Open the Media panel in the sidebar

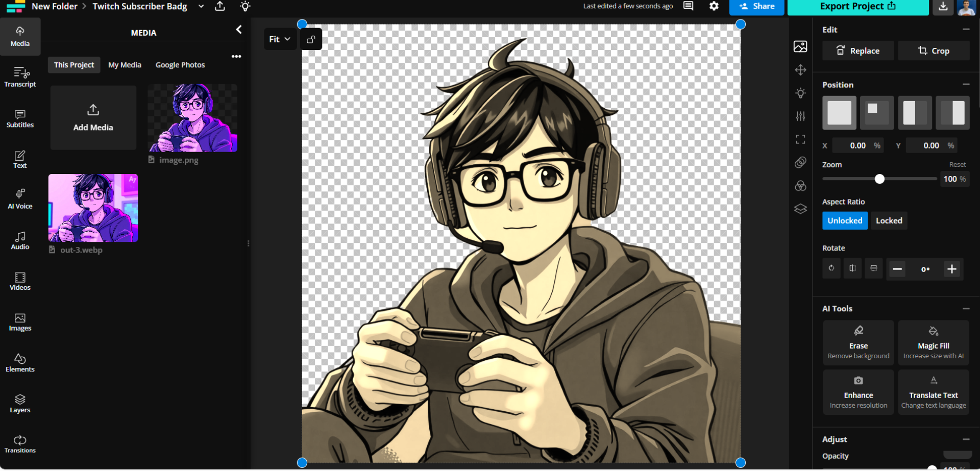click(x=20, y=36)
